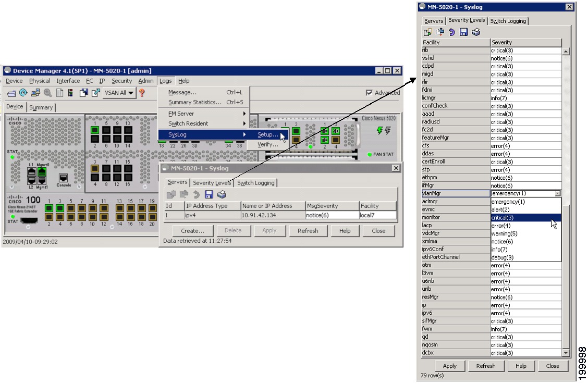Click the greyed paste icon in Servers tab dialog
Viewport: 588px width, 384px height.
coord(183,194)
